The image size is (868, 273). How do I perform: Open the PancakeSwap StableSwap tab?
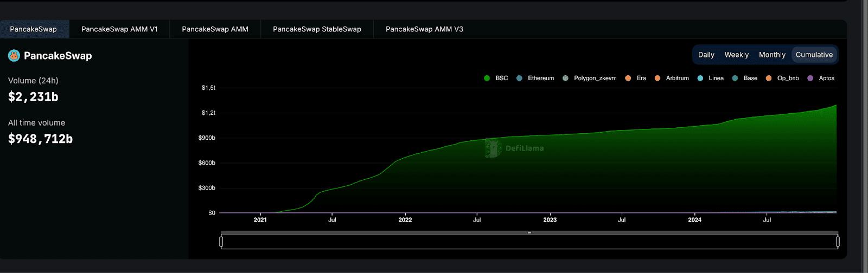(x=317, y=29)
